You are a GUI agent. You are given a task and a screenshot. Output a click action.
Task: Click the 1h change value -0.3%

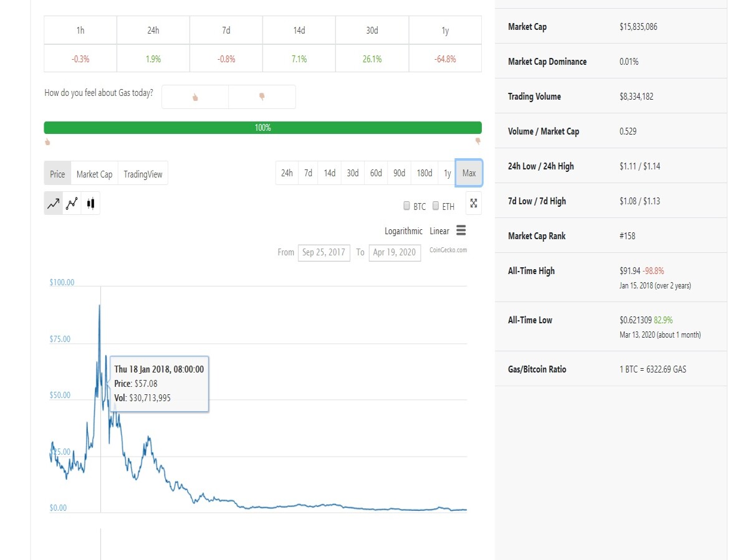80,59
